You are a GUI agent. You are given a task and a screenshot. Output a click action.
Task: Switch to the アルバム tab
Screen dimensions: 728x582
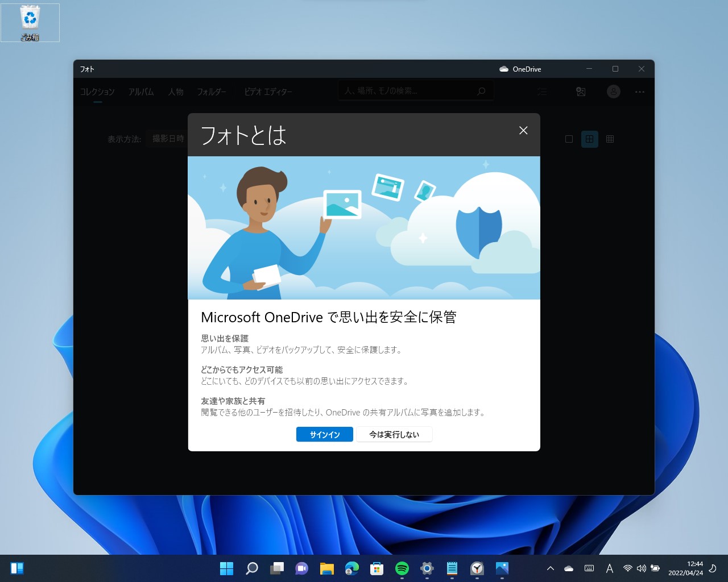pyautogui.click(x=141, y=92)
